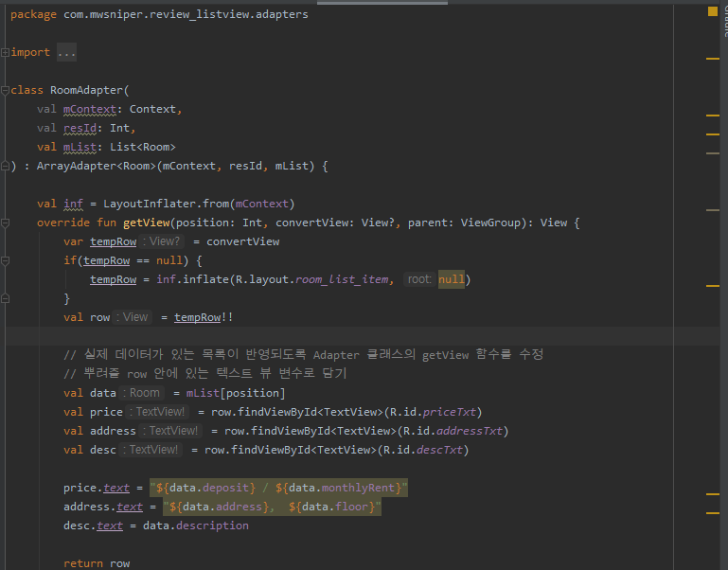
Task: Click 'tempRow' in the 'var tempRow' declaration
Action: (x=114, y=241)
